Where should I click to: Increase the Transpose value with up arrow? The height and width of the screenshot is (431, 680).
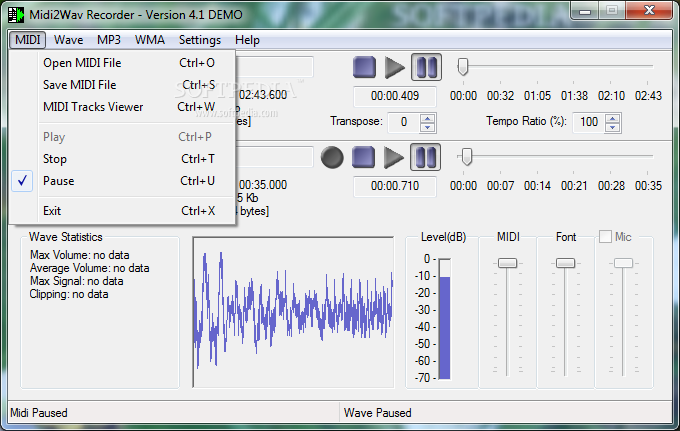pyautogui.click(x=428, y=118)
